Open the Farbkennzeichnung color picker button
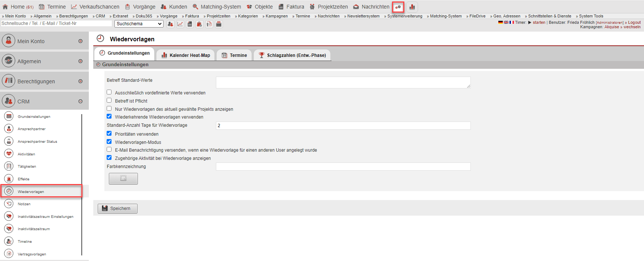This screenshot has width=644, height=261. coord(123,178)
